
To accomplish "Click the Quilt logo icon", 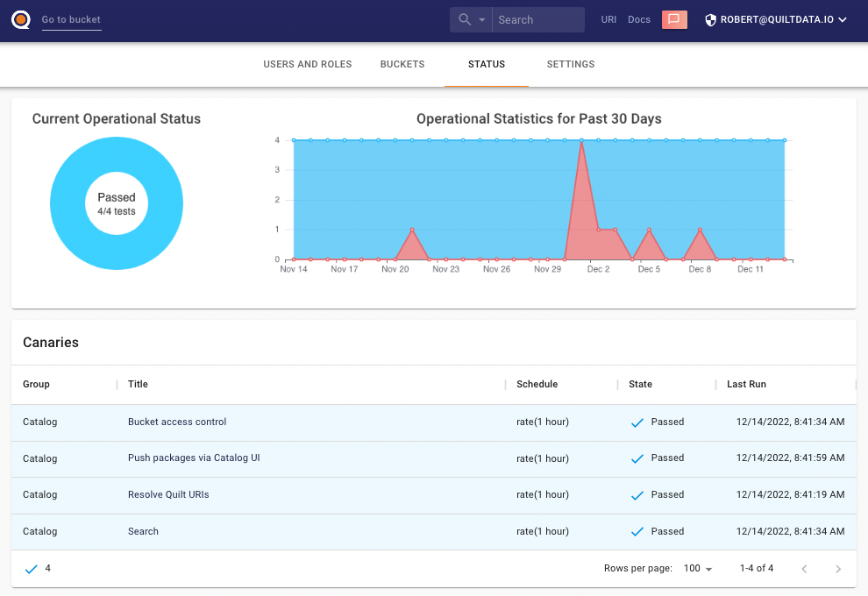I will click(x=21, y=20).
